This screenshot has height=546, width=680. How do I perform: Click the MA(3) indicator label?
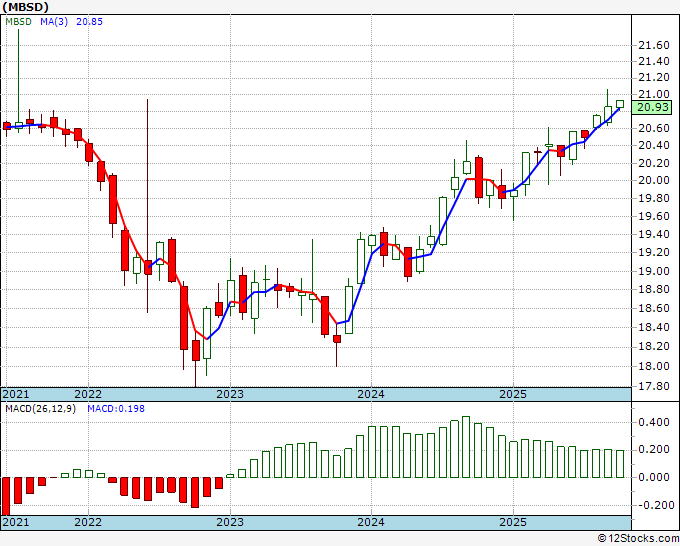(x=54, y=22)
